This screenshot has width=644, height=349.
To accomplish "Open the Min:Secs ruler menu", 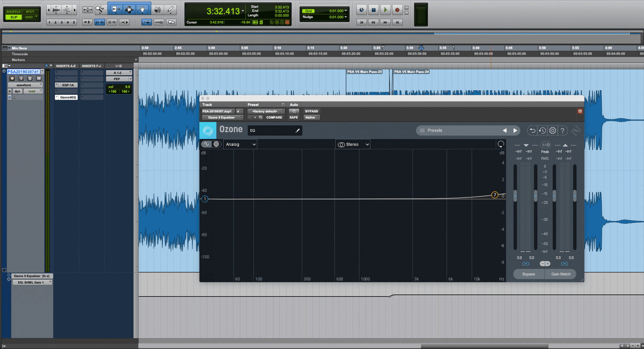I will point(7,48).
